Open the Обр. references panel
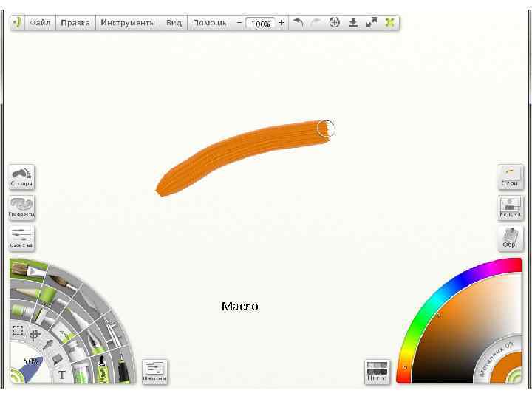Viewport: 532px width, 399px height. (x=511, y=238)
